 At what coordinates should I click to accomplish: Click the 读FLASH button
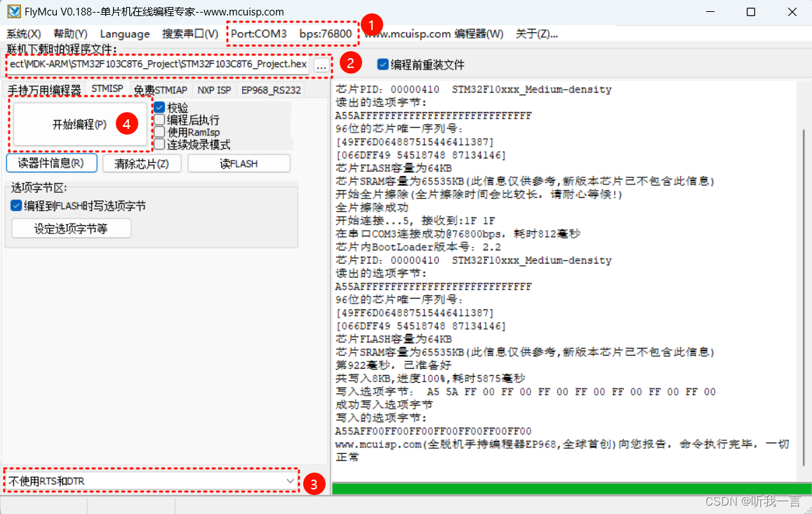coord(239,163)
